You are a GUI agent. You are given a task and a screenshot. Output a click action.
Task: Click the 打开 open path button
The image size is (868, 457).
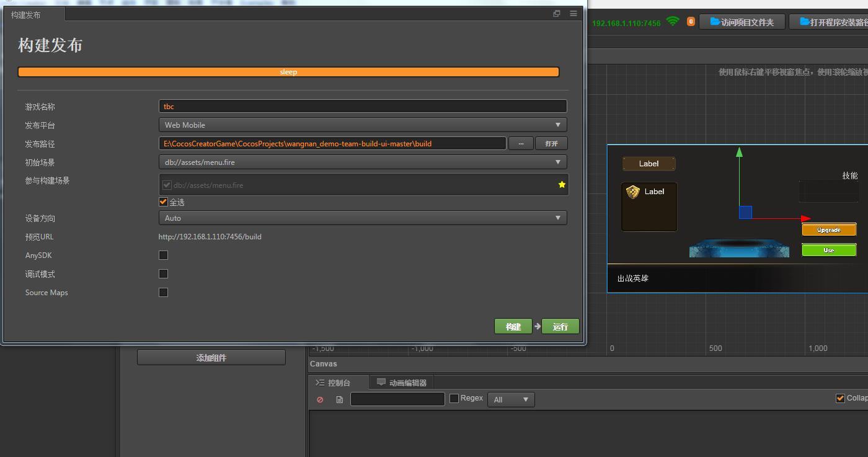[551, 143]
